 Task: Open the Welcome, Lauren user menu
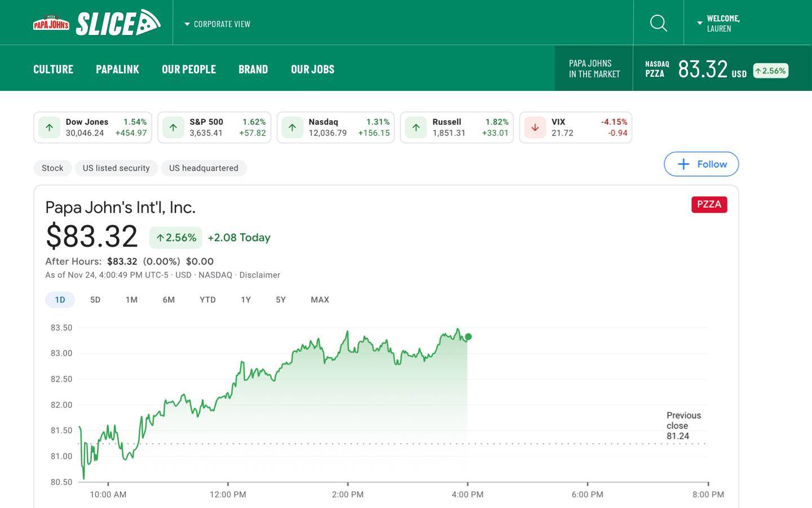pyautogui.click(x=719, y=23)
